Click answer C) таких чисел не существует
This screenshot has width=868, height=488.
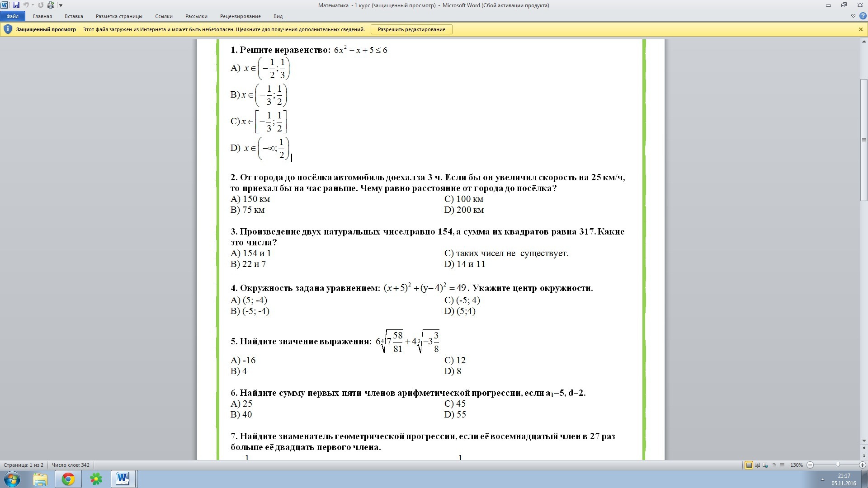[x=506, y=253]
